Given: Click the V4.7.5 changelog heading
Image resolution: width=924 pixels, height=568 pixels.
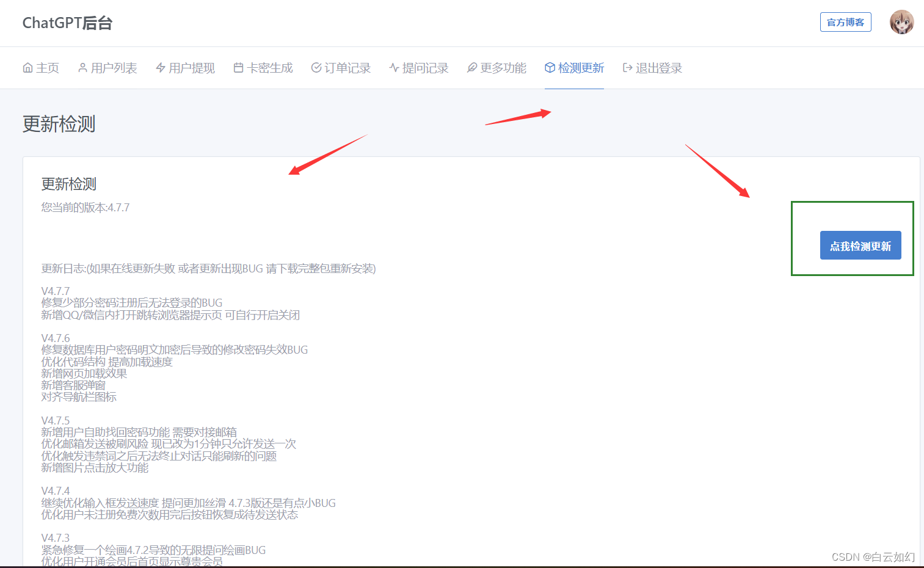Looking at the screenshot, I should (x=56, y=421).
